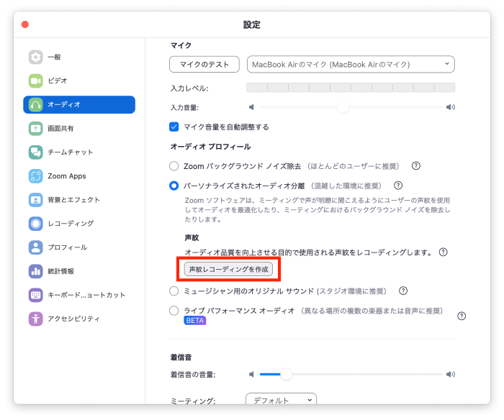Open the Recording (レコーディング) icon

(x=36, y=223)
